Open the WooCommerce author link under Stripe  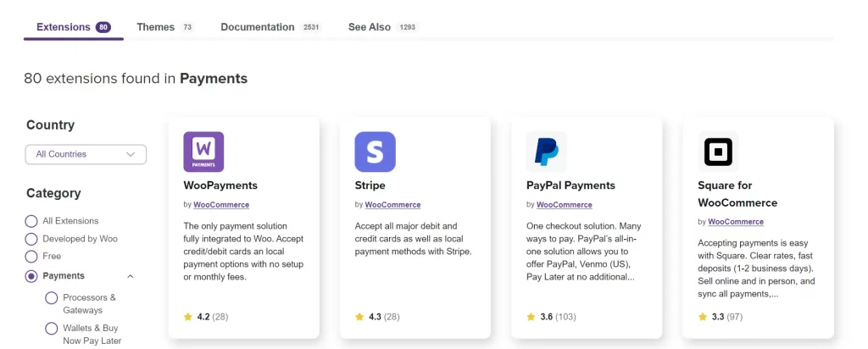[x=393, y=205]
